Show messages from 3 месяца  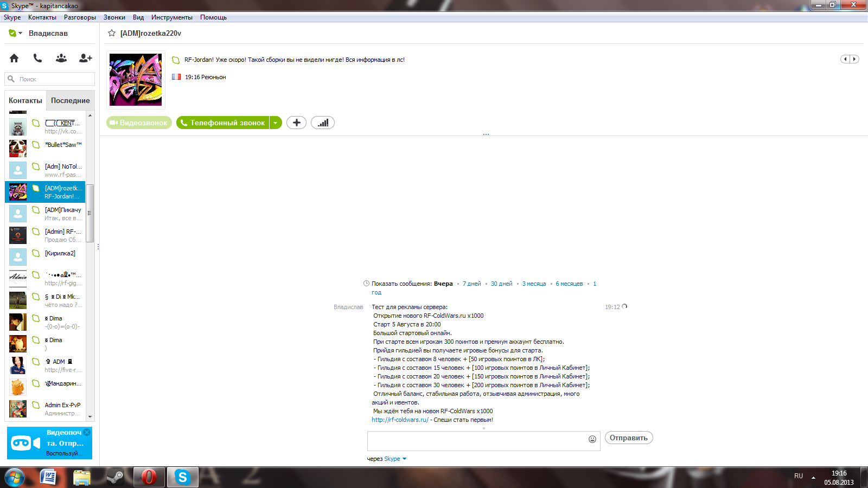[534, 284]
